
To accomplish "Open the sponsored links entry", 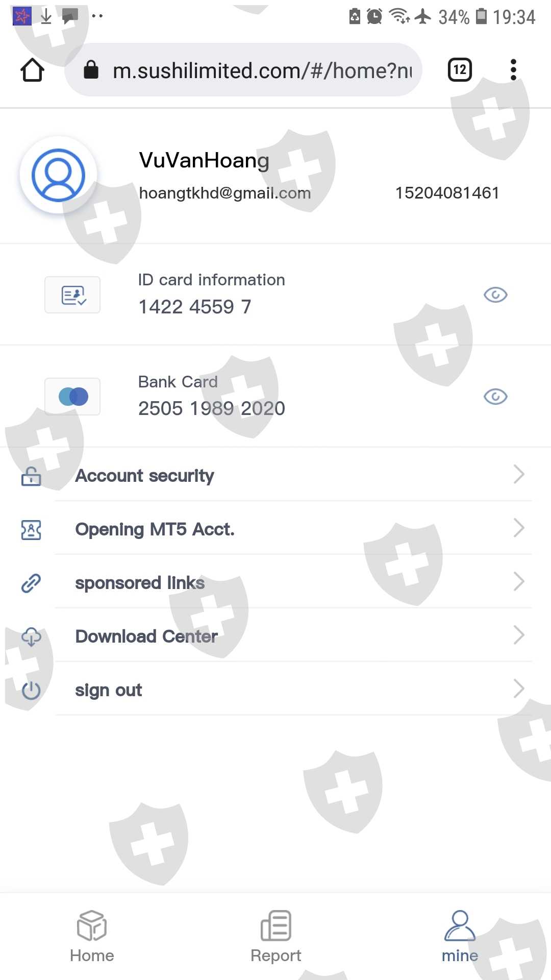I will (140, 583).
